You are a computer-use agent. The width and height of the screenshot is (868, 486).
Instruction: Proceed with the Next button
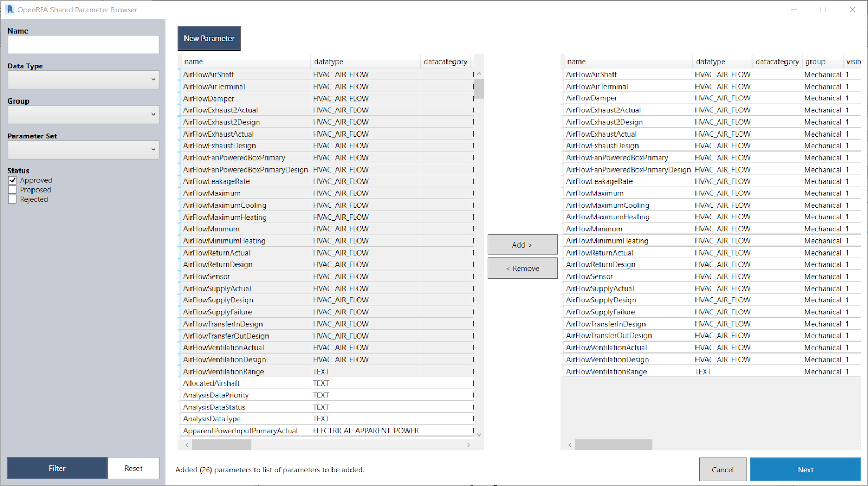pyautogui.click(x=806, y=469)
